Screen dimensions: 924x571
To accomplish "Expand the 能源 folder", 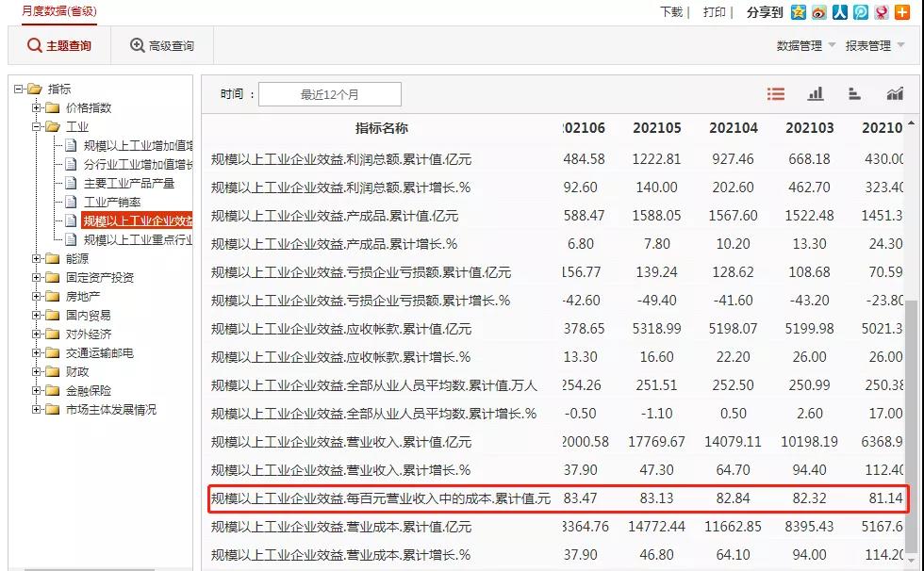I will pos(37,258).
